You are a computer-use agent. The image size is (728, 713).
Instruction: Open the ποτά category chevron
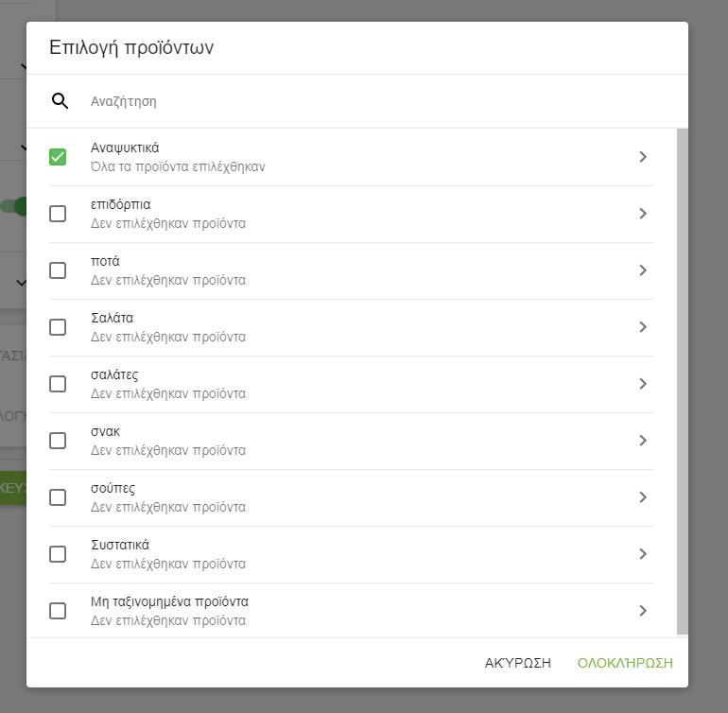[643, 270]
